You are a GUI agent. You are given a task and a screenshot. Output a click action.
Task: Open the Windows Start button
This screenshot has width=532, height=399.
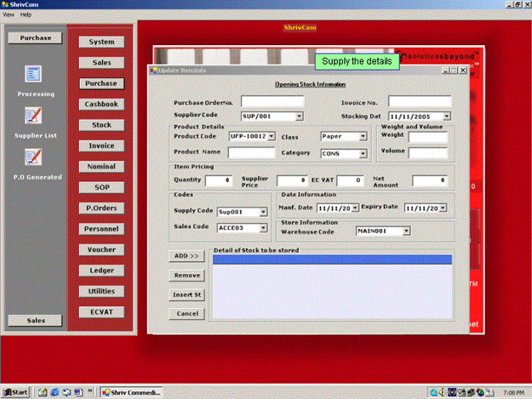coord(15,392)
